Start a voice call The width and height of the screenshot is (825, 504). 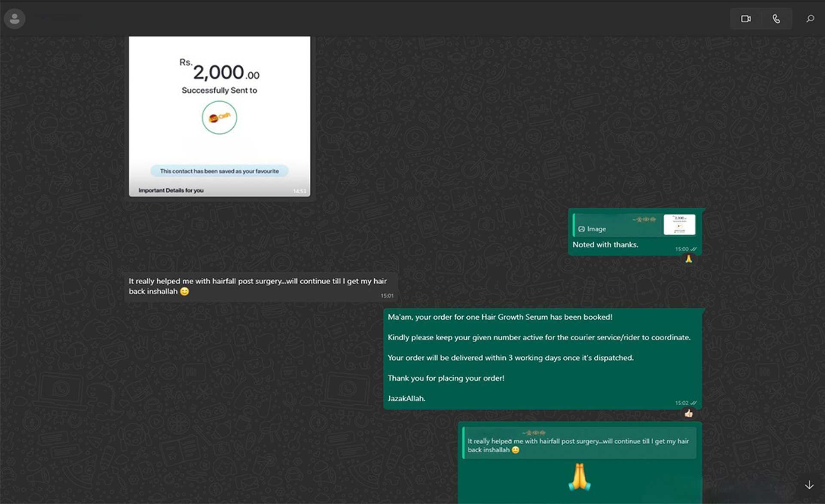click(776, 19)
